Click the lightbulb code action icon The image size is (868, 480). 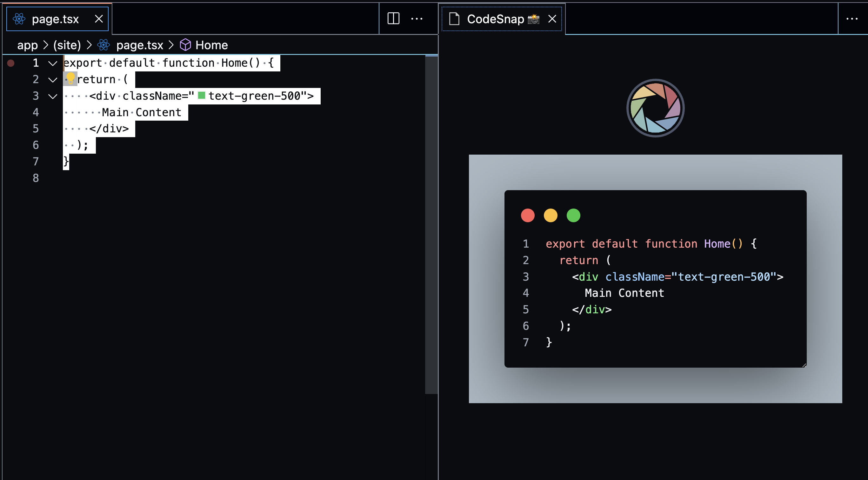pos(70,78)
